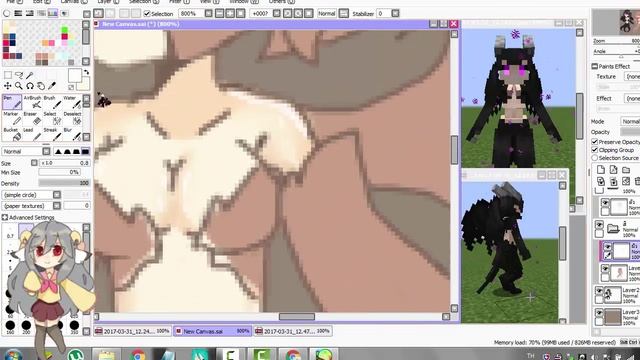Select the Blur tool
This screenshot has width=640, height=360.
72,134
